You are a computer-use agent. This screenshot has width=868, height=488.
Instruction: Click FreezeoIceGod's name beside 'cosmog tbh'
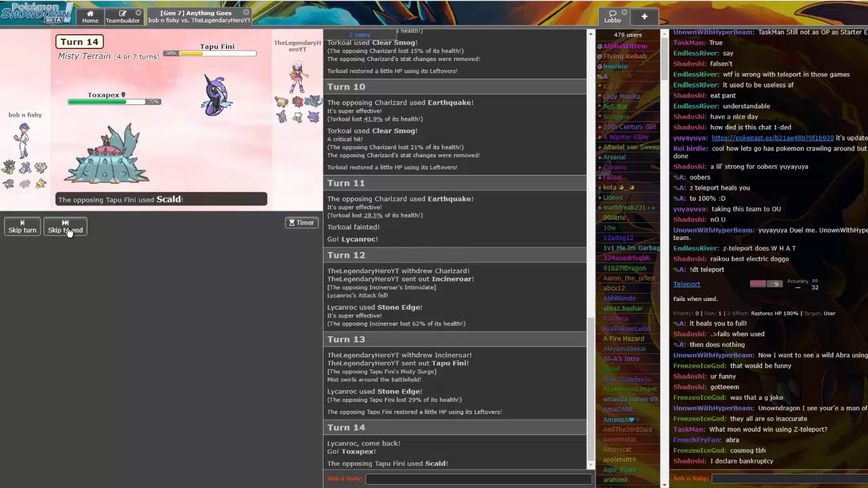click(x=699, y=451)
